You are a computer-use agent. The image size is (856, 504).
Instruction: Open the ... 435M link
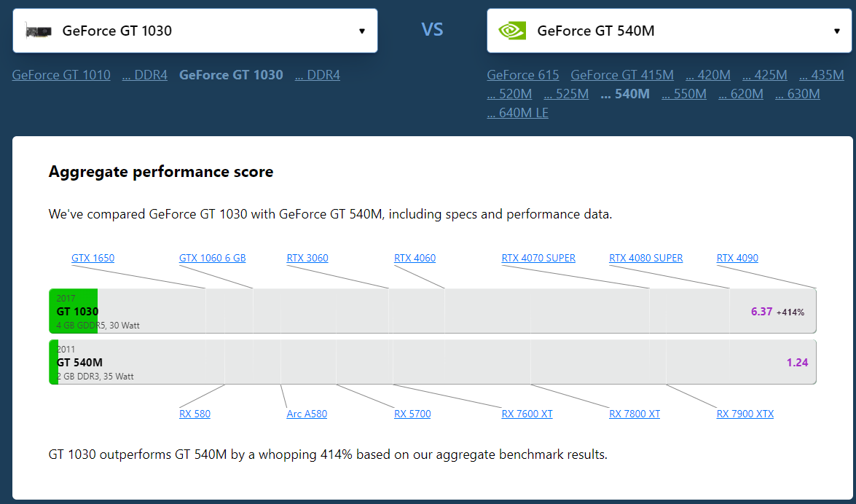tap(822, 75)
